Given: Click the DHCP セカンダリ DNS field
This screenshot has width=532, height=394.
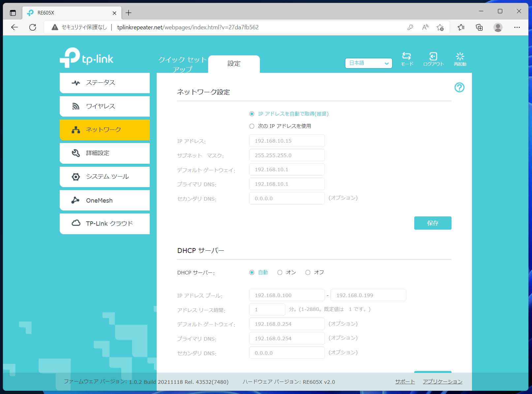Looking at the screenshot, I should (x=287, y=353).
